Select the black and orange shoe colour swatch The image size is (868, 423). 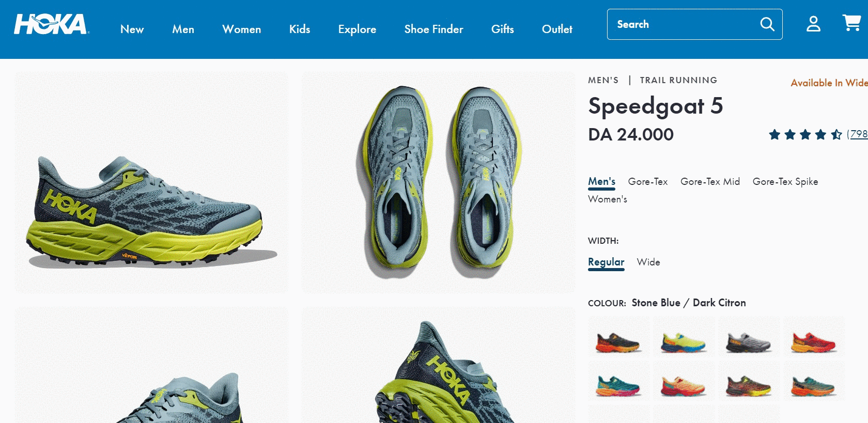618,337
